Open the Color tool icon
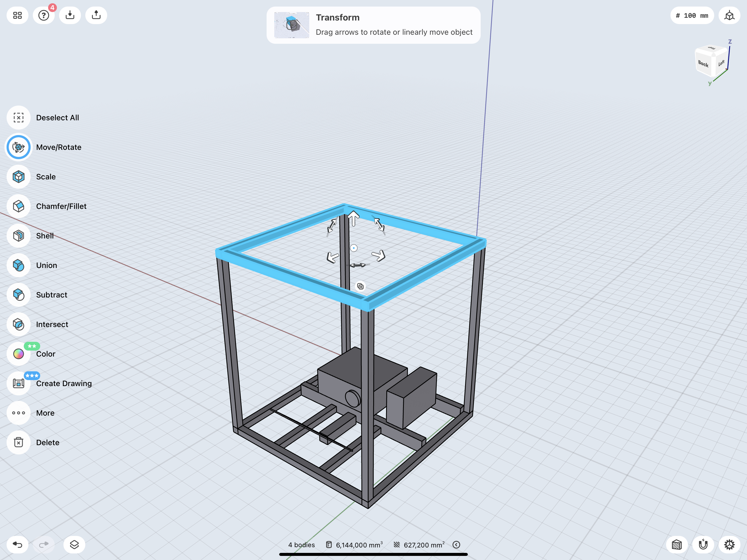Viewport: 747px width, 560px height. point(19,354)
